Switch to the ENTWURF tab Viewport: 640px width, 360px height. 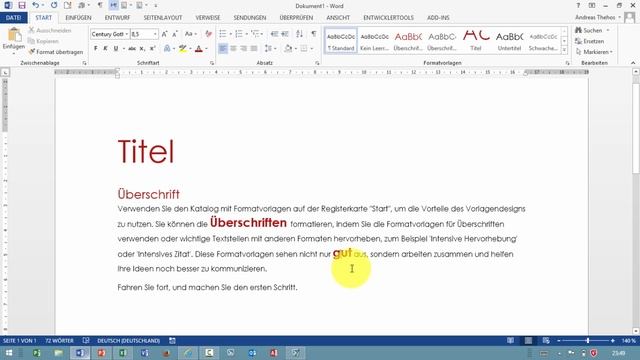(x=117, y=18)
